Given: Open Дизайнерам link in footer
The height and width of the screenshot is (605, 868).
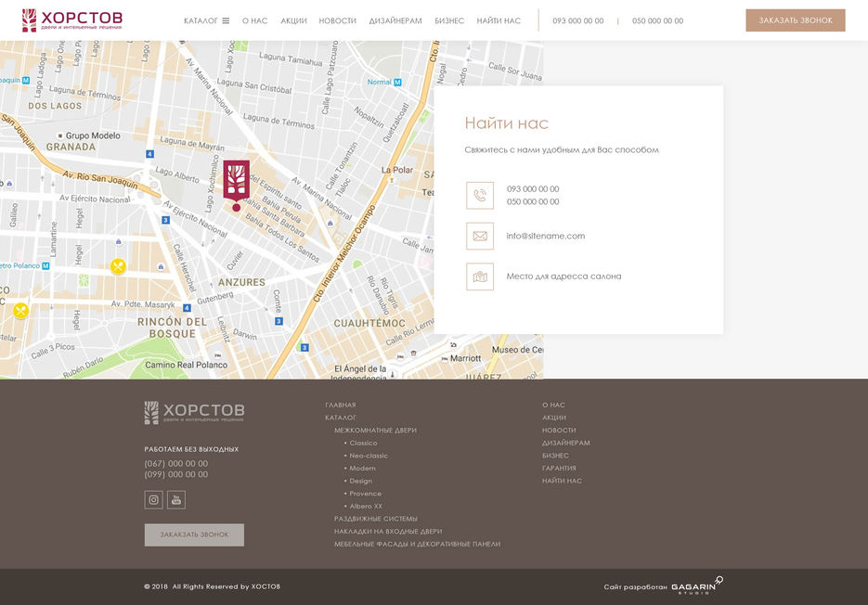Looking at the screenshot, I should (x=565, y=443).
